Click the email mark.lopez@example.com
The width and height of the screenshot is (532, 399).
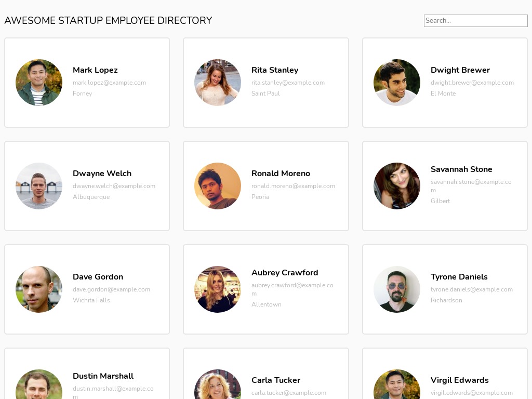tap(109, 83)
